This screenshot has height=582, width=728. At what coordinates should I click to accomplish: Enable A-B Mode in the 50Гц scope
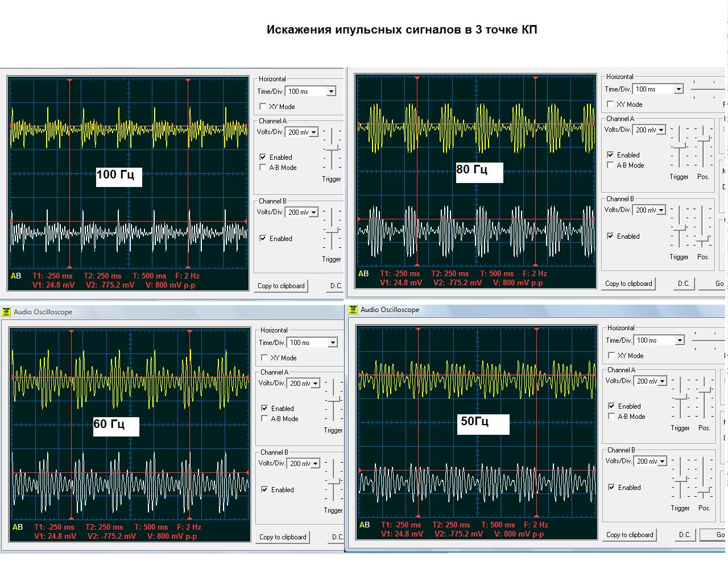tap(611, 416)
